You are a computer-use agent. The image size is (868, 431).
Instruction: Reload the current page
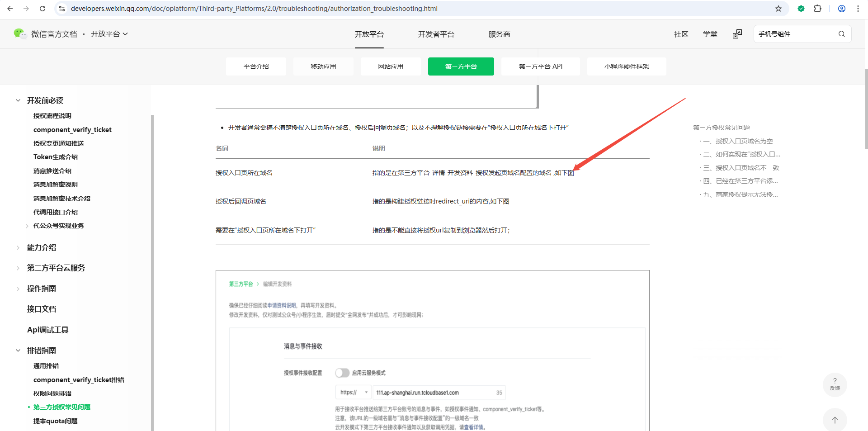(x=42, y=9)
